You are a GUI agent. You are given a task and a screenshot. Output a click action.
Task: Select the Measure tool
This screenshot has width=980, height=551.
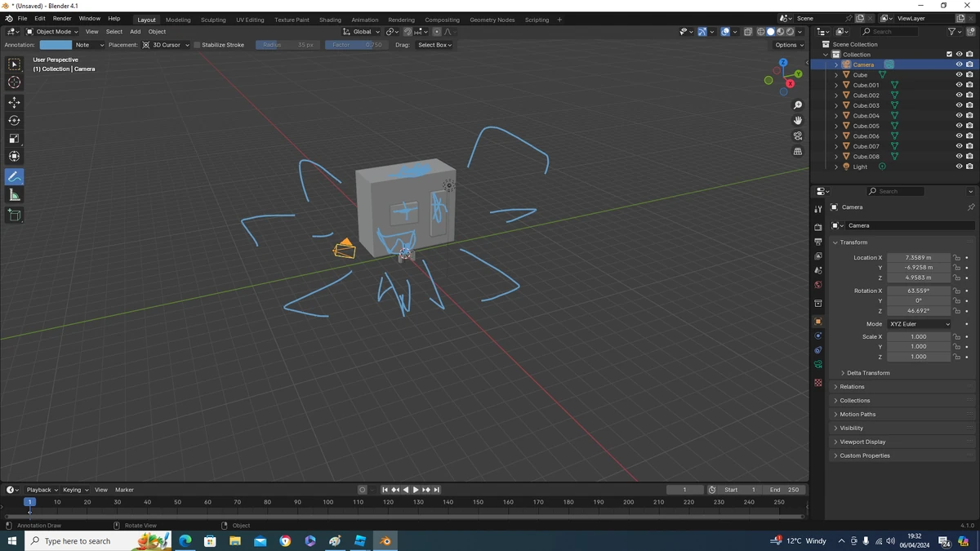pyautogui.click(x=14, y=195)
